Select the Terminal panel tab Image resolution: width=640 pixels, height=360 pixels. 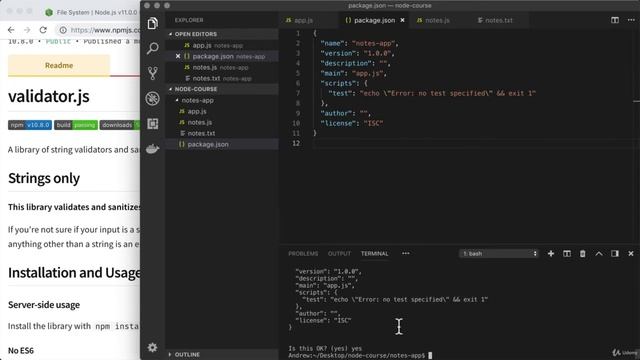pos(374,253)
